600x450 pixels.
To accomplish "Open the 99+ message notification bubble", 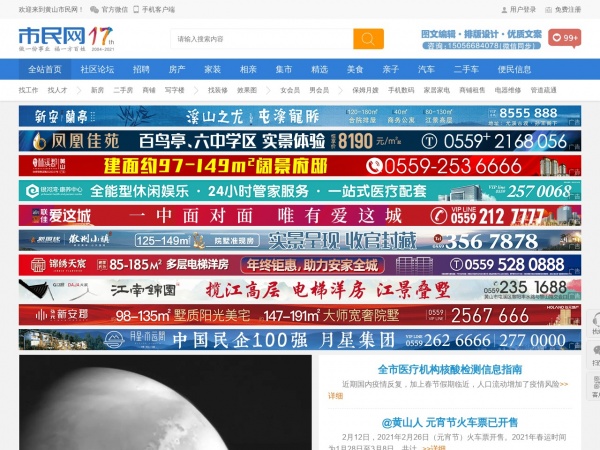I will point(564,38).
